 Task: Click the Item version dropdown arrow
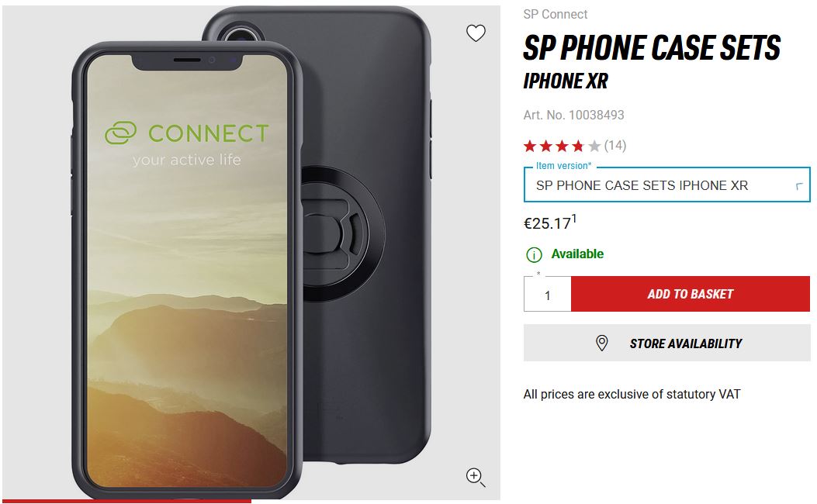(x=798, y=186)
